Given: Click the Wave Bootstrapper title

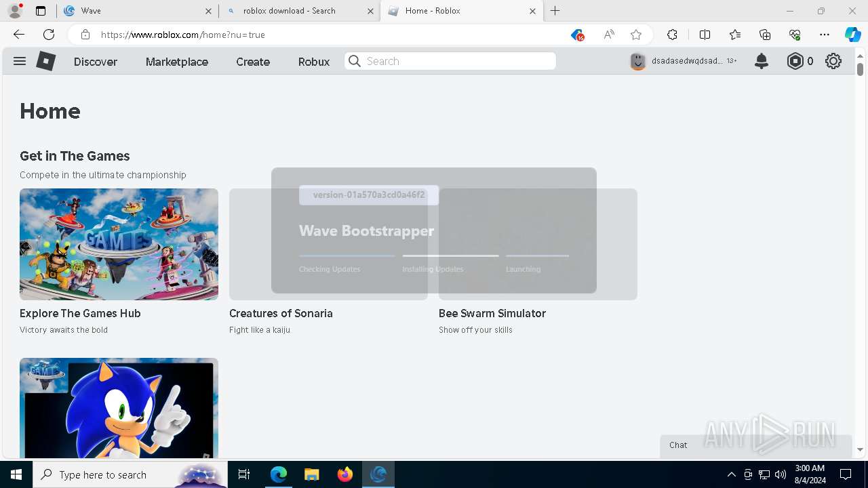Looking at the screenshot, I should (366, 230).
